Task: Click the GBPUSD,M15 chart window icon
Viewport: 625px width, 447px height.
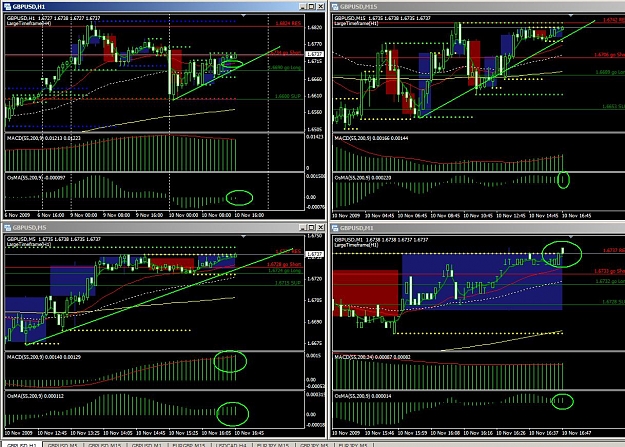Action: [x=335, y=6]
